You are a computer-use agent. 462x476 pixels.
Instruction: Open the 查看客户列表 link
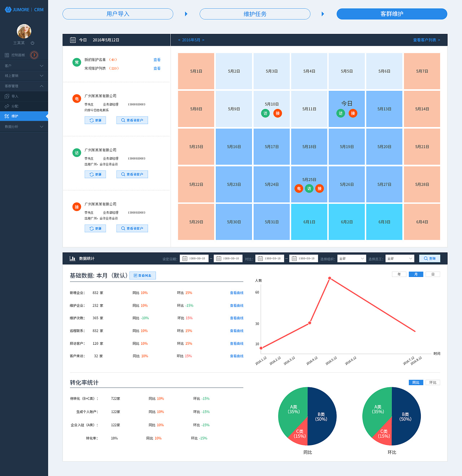click(x=427, y=40)
